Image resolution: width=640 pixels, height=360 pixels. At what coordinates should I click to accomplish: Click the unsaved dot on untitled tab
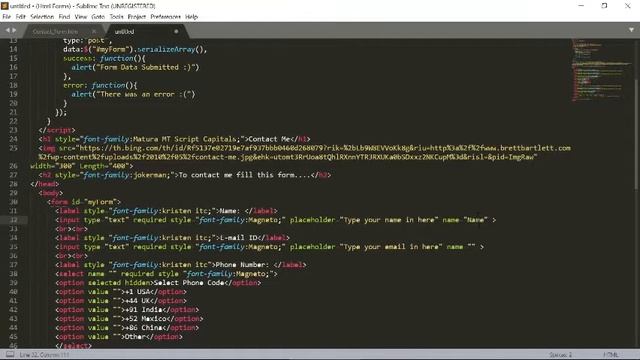pos(176,31)
